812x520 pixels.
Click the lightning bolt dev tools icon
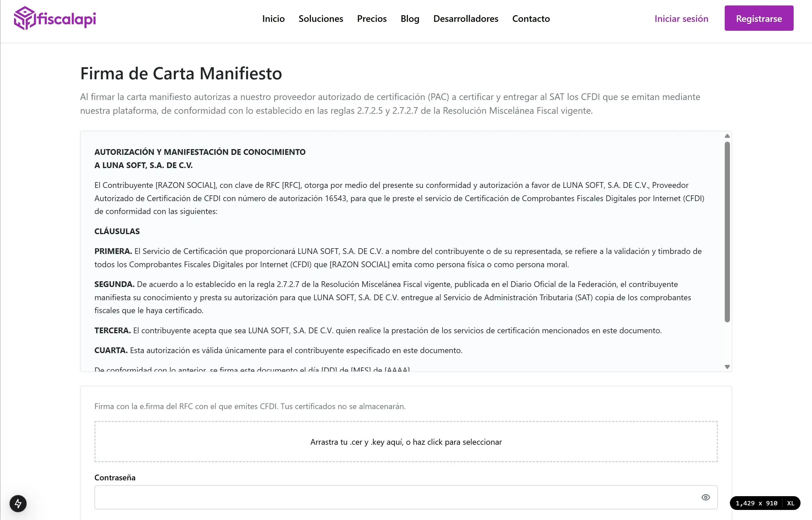[x=18, y=503]
